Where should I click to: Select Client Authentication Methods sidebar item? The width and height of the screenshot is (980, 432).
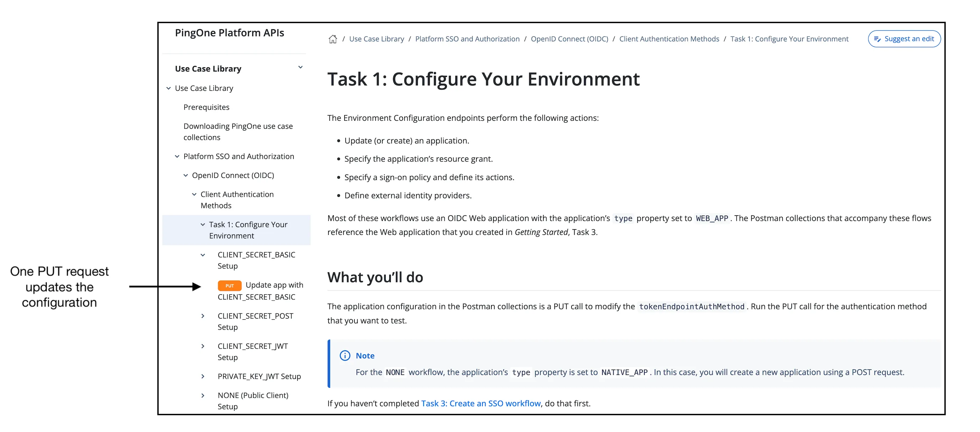tap(237, 200)
